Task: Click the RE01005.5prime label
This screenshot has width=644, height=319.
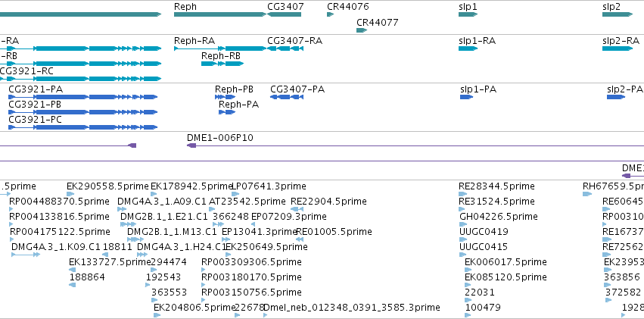Action: [x=334, y=233]
